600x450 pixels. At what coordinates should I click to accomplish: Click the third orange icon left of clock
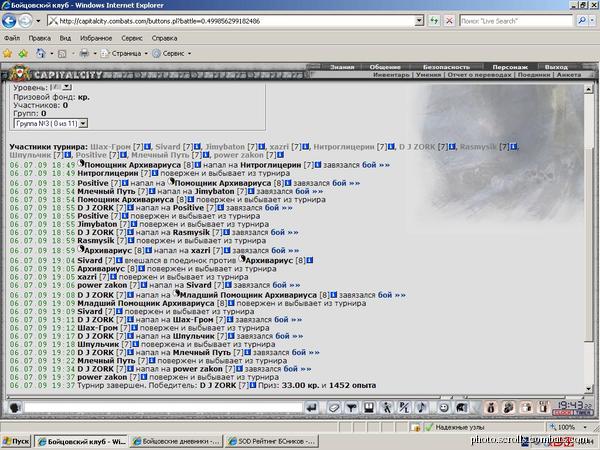coord(527,408)
